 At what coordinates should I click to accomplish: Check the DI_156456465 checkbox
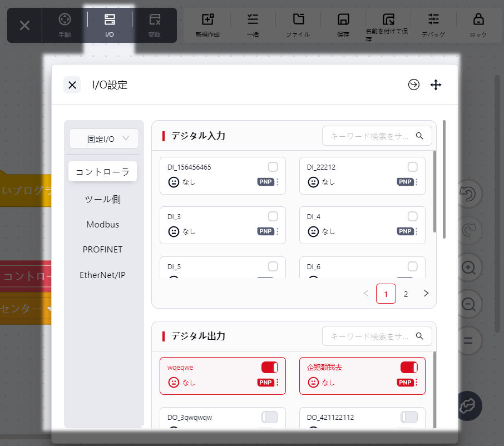click(273, 167)
